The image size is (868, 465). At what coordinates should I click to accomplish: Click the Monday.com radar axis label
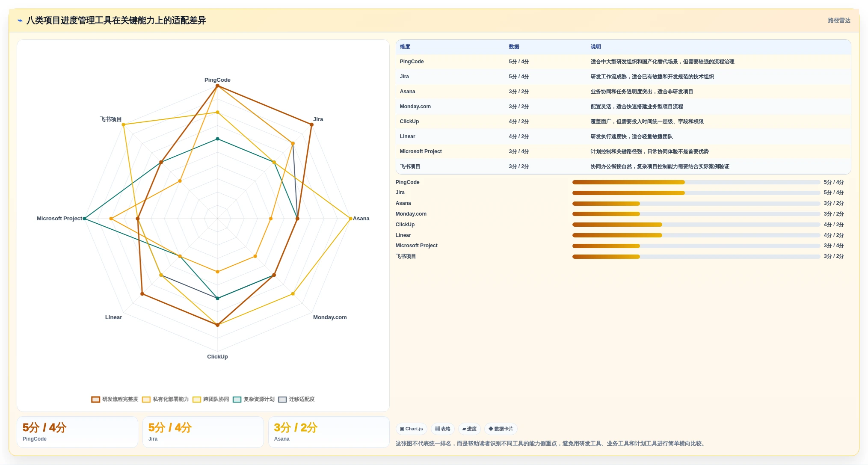(x=330, y=317)
